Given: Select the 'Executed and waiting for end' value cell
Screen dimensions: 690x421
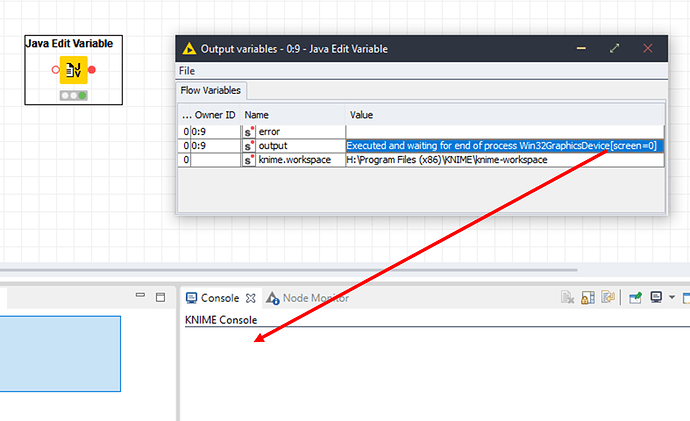Looking at the screenshot, I should pyautogui.click(x=505, y=146).
